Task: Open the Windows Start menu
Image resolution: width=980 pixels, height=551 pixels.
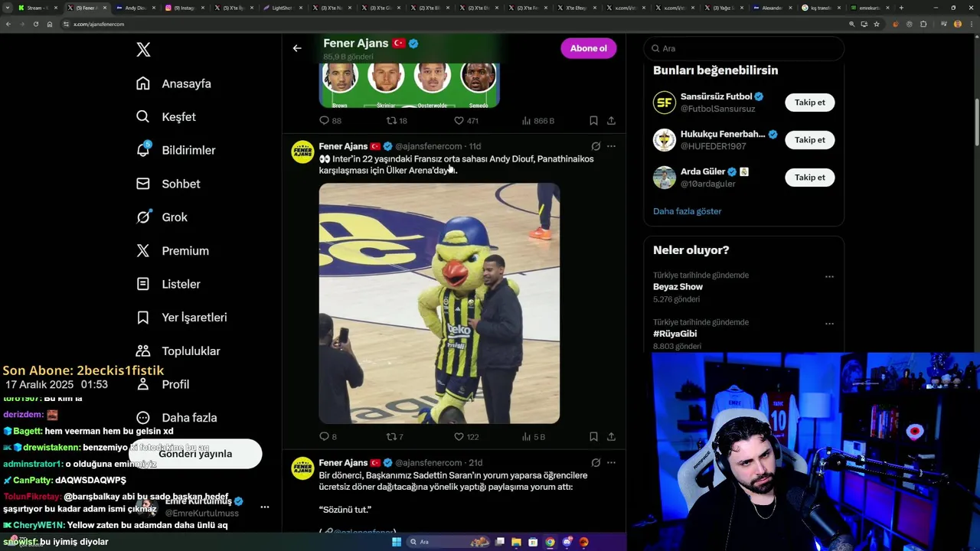Action: (397, 542)
